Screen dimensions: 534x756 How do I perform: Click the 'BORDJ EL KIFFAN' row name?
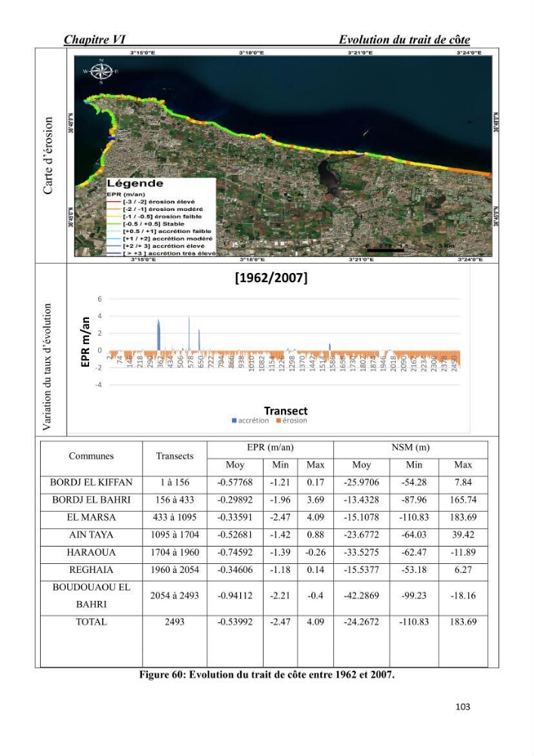pyautogui.click(x=91, y=482)
